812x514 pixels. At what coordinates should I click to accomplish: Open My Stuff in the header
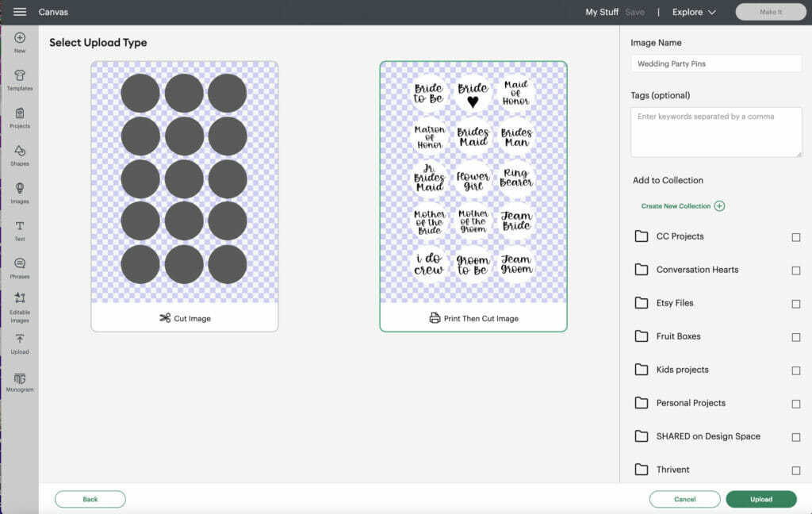(x=602, y=12)
